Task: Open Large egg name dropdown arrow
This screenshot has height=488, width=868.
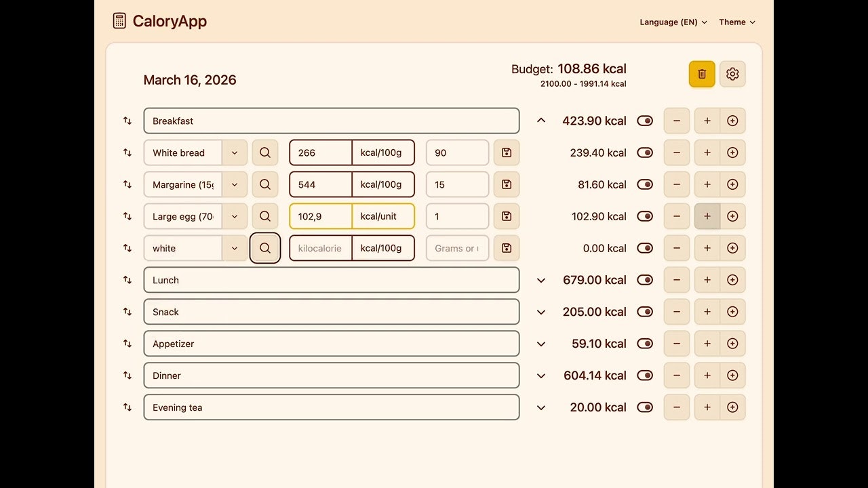Action: point(235,216)
